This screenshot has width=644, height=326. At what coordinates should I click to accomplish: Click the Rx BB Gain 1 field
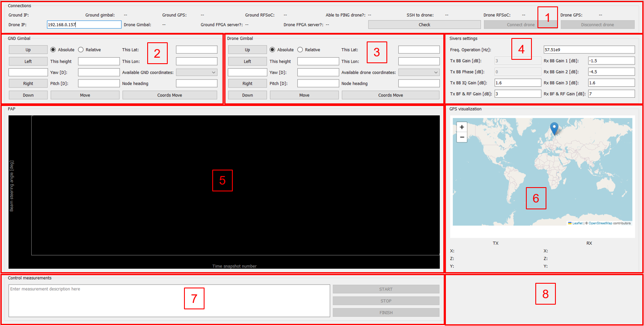coord(611,61)
